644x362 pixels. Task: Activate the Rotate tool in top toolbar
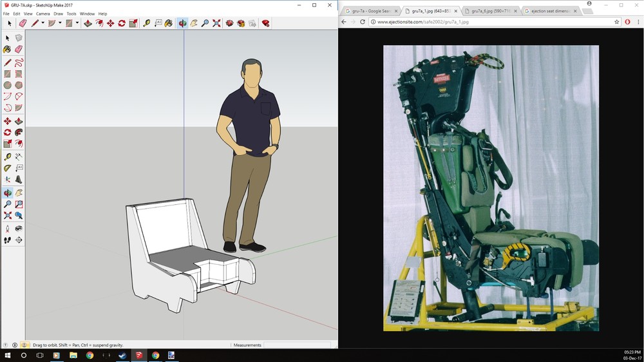tap(121, 23)
